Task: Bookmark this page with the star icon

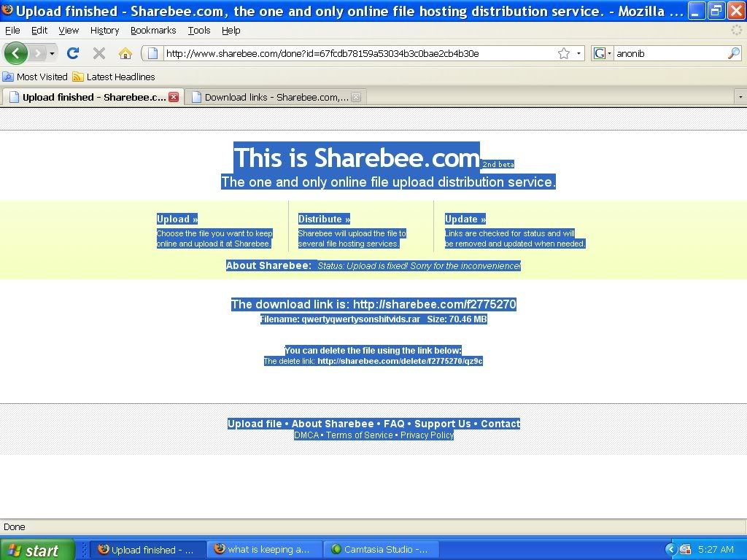Action: (564, 53)
